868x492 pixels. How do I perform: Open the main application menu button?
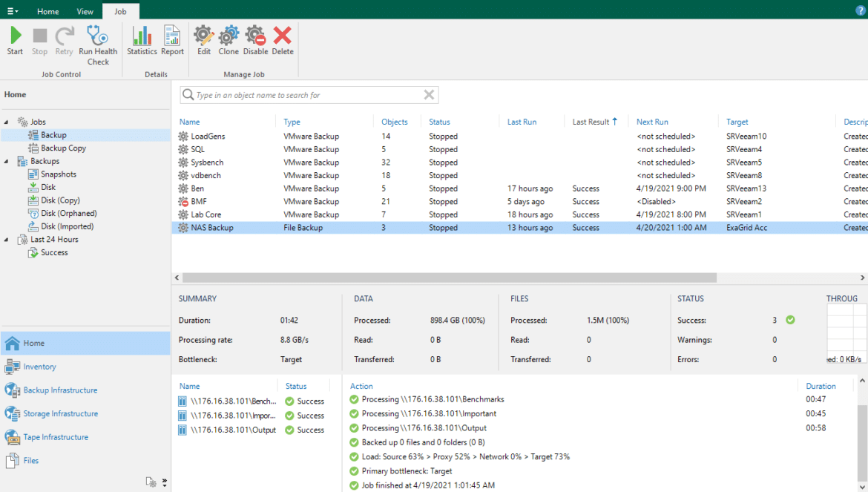(x=12, y=11)
